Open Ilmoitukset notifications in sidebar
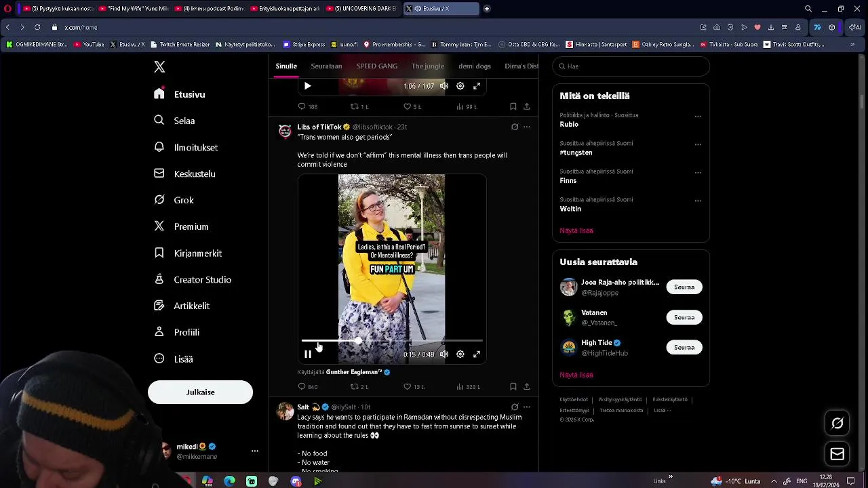Image resolution: width=868 pixels, height=488 pixels. (x=186, y=147)
